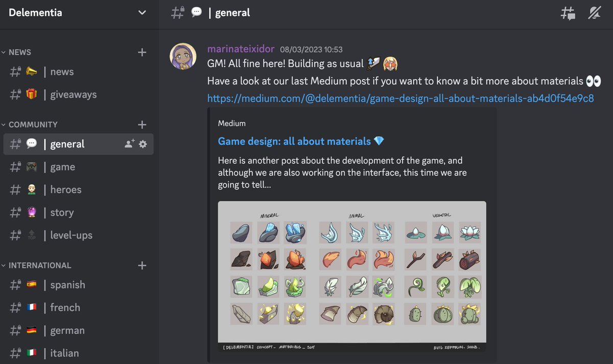
Task: Click the speech bubble emoji in channel header
Action: 197,13
